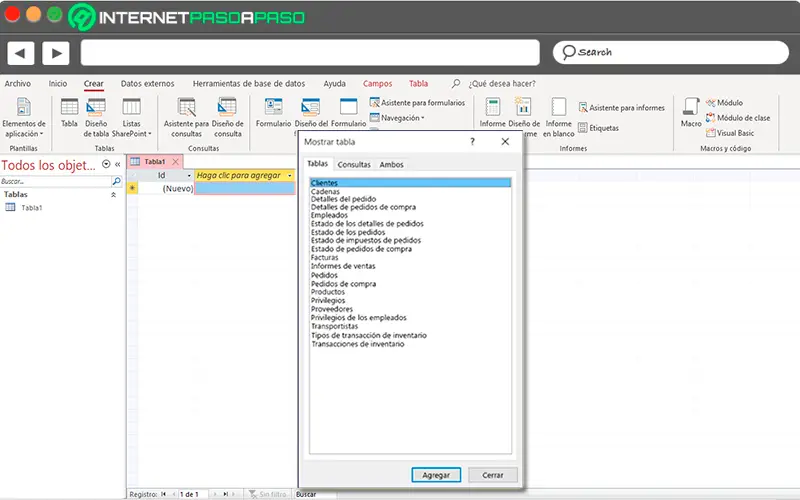Collapse the Tablas group
The height and width of the screenshot is (500, 800).
click(113, 194)
